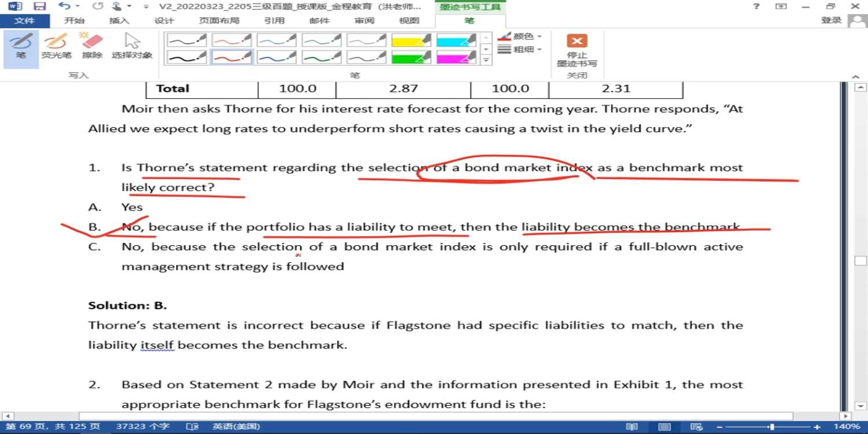Select the yellow highlighter swatch

click(411, 40)
